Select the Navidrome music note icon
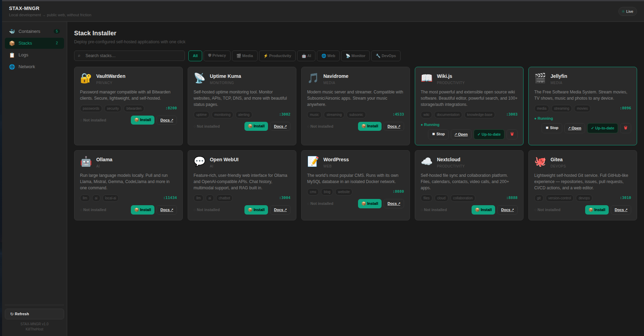644x336 pixels. click(313, 79)
